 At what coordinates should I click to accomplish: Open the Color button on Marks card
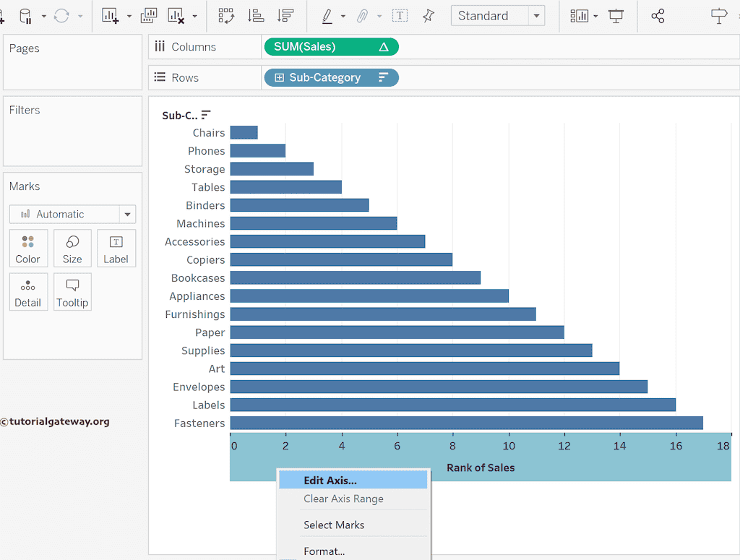tap(28, 249)
